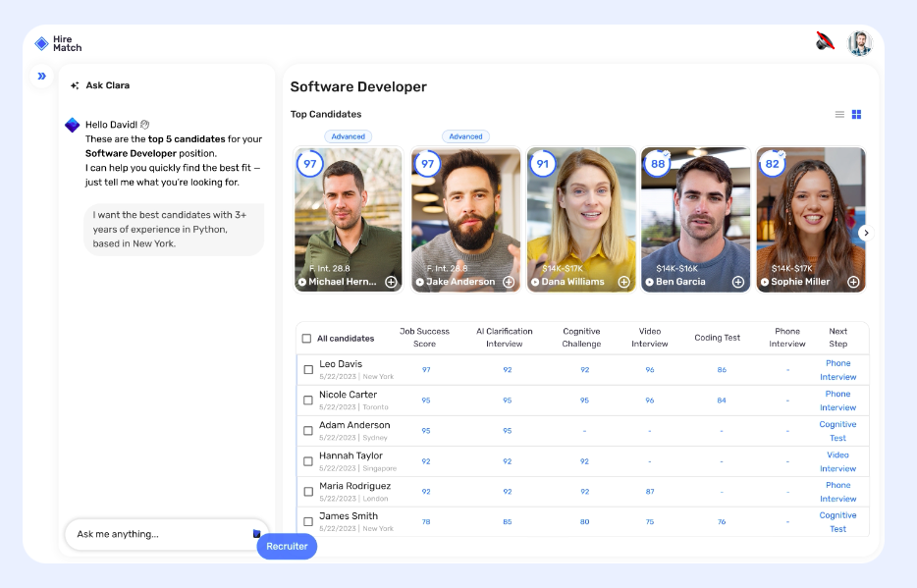917x588 pixels.
Task: Open candidate name Maria Rodriguez
Action: (355, 486)
